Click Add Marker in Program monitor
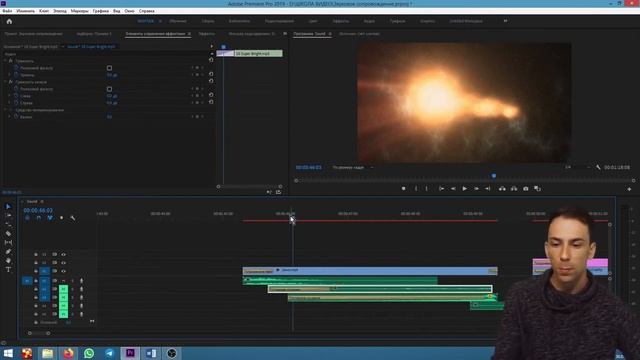This screenshot has width=640, height=360. click(404, 189)
